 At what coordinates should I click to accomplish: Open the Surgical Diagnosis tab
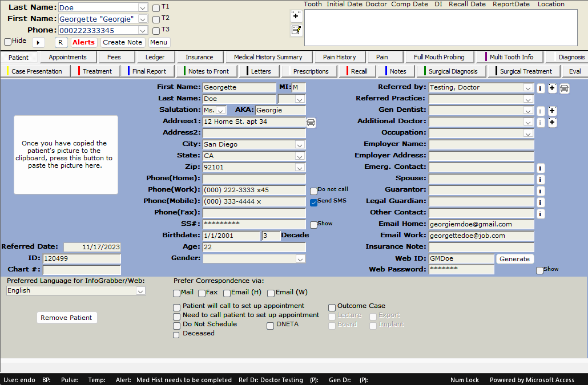pyautogui.click(x=453, y=71)
